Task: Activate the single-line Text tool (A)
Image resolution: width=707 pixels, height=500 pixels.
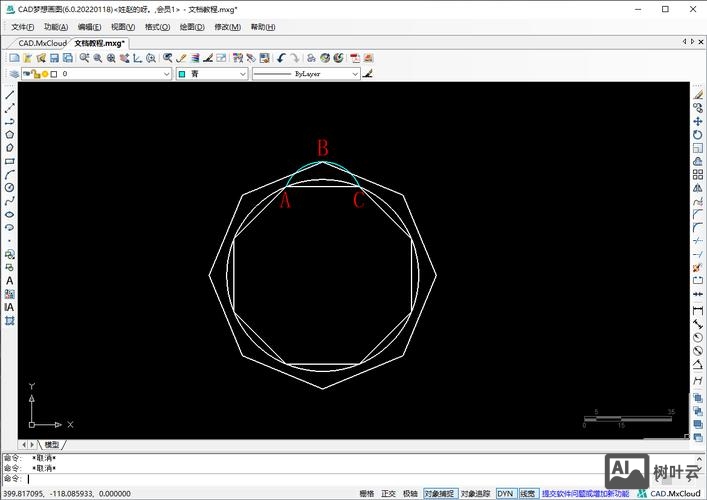Action: 10,281
